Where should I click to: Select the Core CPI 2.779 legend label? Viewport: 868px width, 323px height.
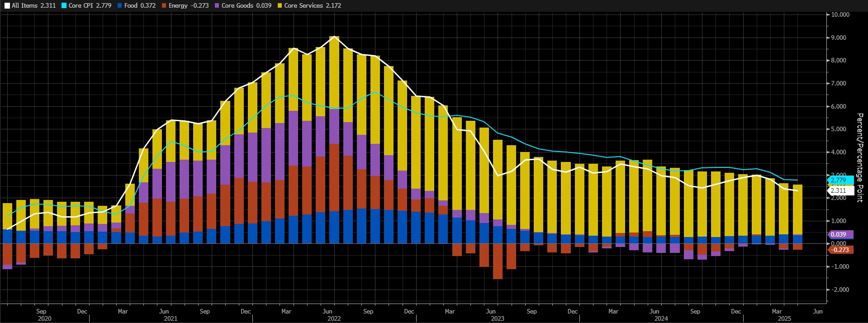pos(90,6)
